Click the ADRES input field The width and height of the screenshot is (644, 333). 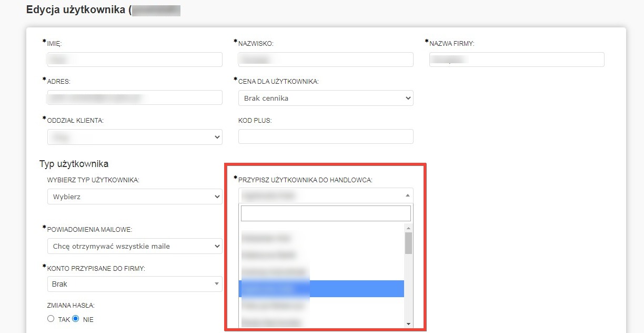pos(135,97)
